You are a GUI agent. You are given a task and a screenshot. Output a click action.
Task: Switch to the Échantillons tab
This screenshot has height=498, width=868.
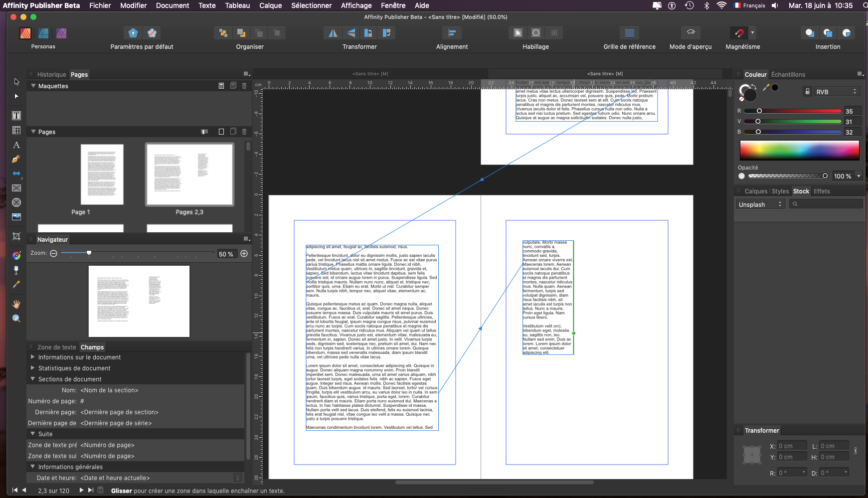pos(788,75)
